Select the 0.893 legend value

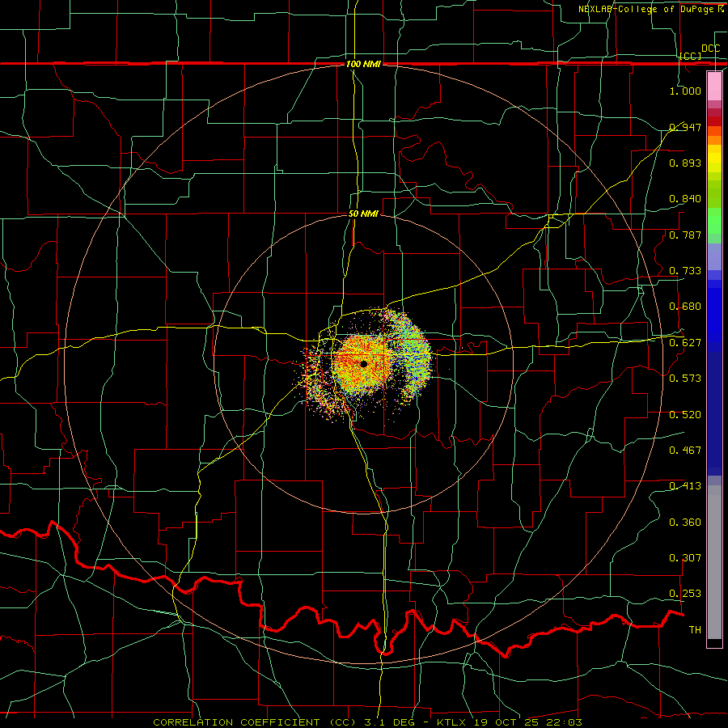coord(685,163)
